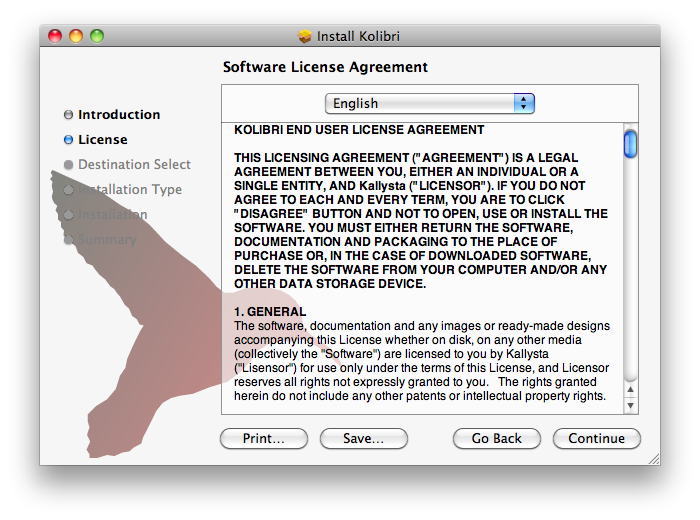Click the scroll down arrow in license pane
The height and width of the screenshot is (520, 700).
click(x=630, y=405)
